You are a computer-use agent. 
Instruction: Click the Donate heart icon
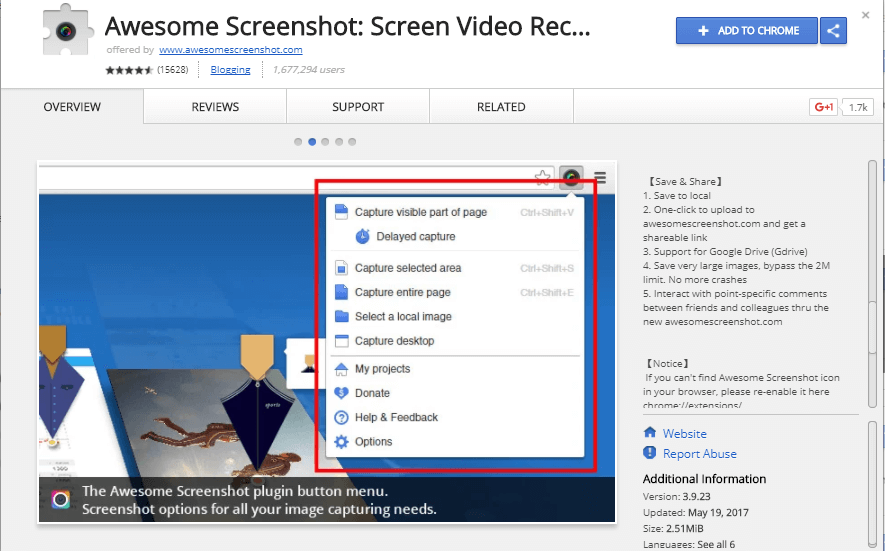tap(341, 393)
